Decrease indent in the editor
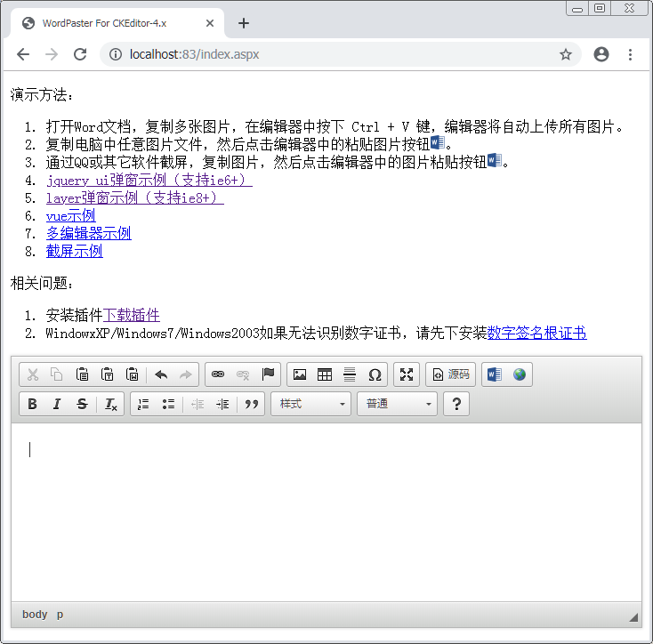The height and width of the screenshot is (644, 653). 198,404
